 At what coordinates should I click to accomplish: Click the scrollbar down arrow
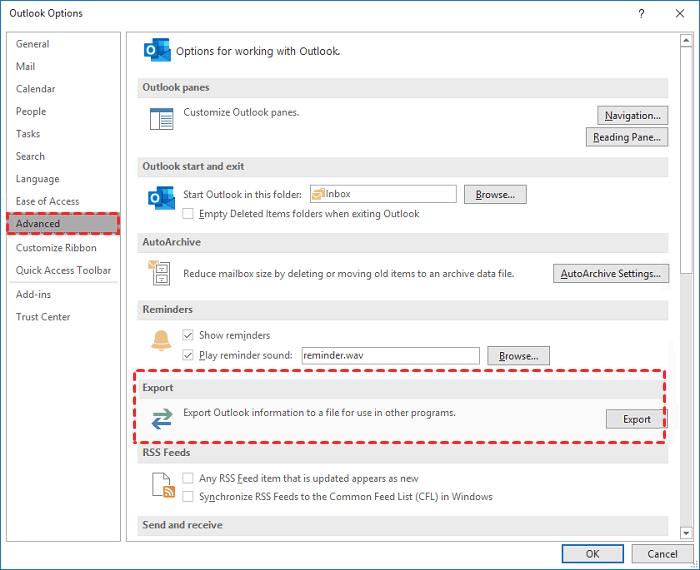point(686,533)
